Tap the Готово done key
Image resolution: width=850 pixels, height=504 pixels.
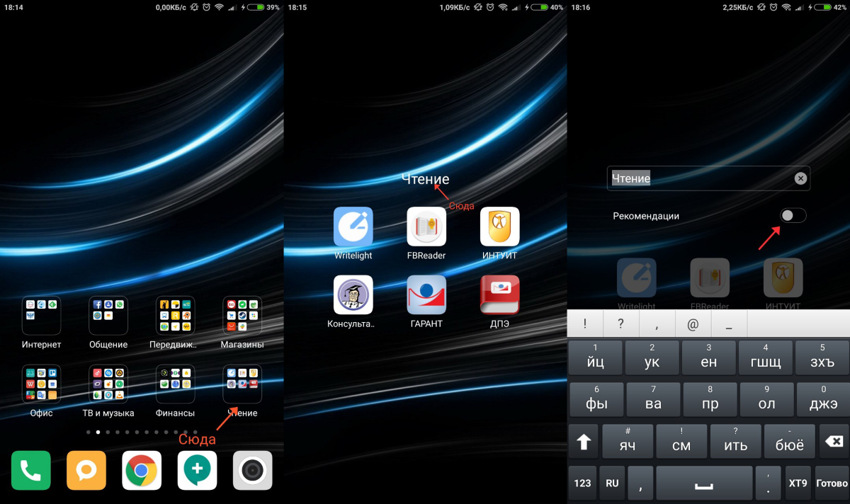[x=832, y=483]
